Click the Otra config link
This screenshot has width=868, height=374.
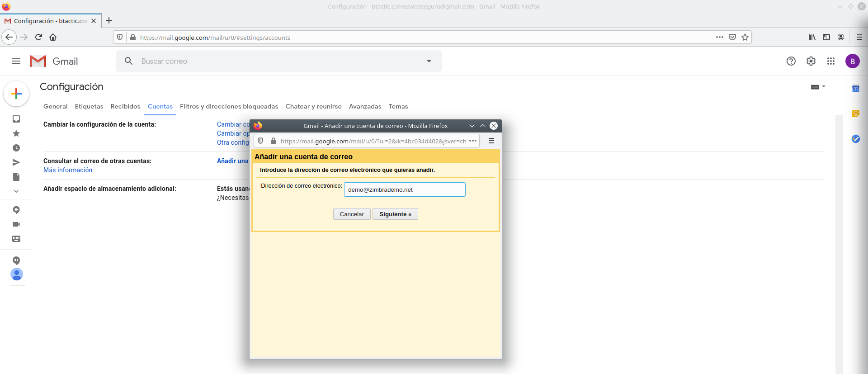[233, 142]
